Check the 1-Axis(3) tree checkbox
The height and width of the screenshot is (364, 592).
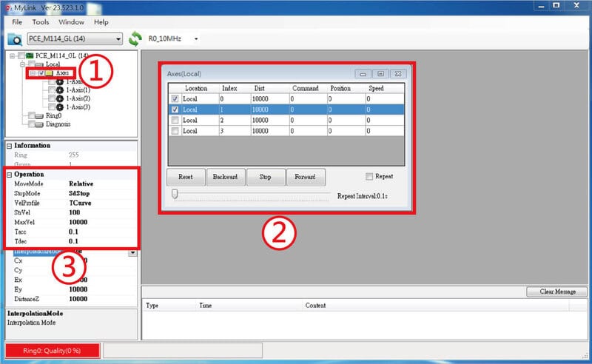click(52, 107)
